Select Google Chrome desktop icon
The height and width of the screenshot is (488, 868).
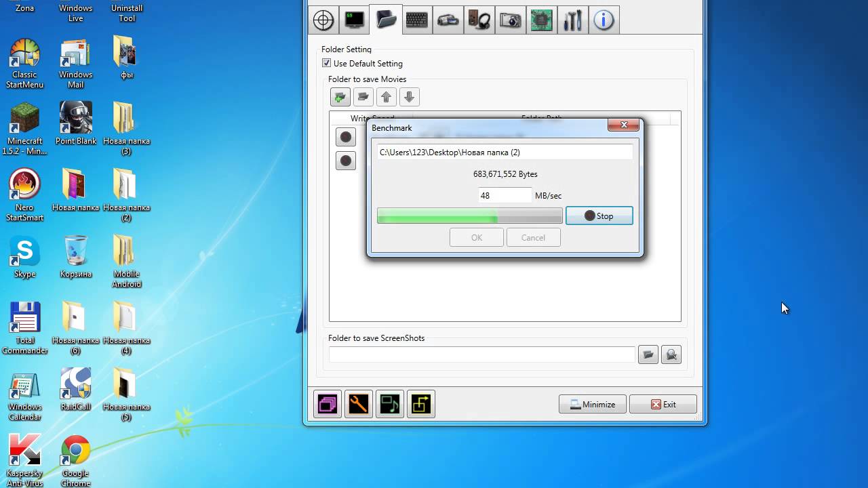point(75,461)
